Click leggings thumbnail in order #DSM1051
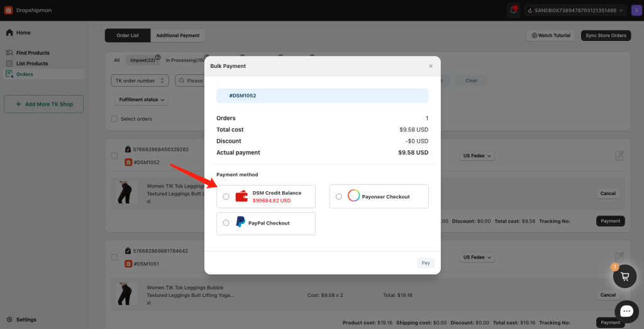Viewport: 644px width, 329px height. point(126,294)
